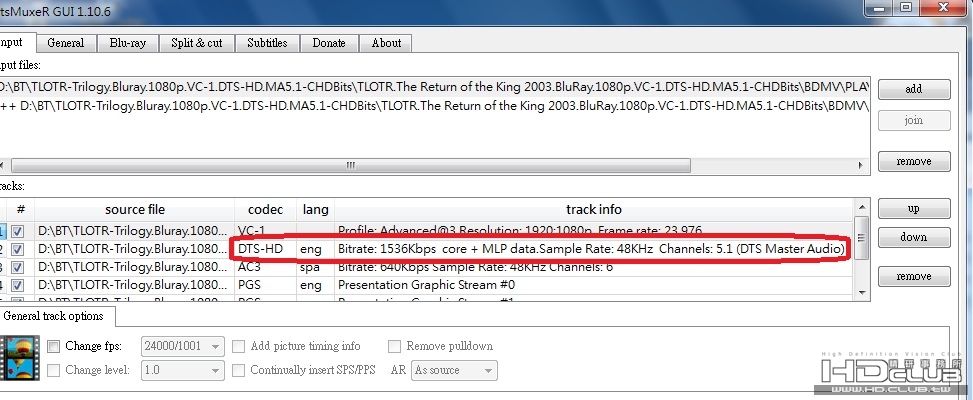
Task: Click remove button beside tracks list
Action: click(913, 277)
